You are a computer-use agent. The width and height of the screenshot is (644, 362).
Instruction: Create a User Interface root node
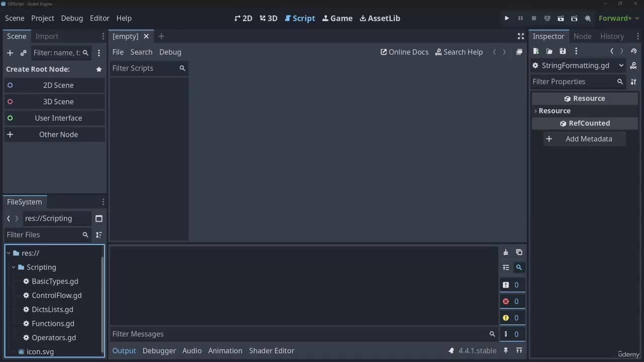(54, 118)
